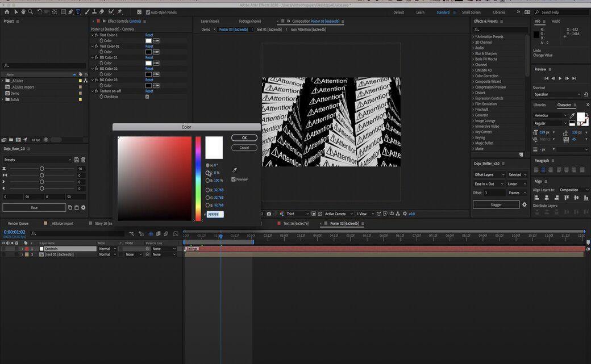Pick color with the eyedropper in Color dialog
Screen dimensions: 591x364
click(x=235, y=170)
